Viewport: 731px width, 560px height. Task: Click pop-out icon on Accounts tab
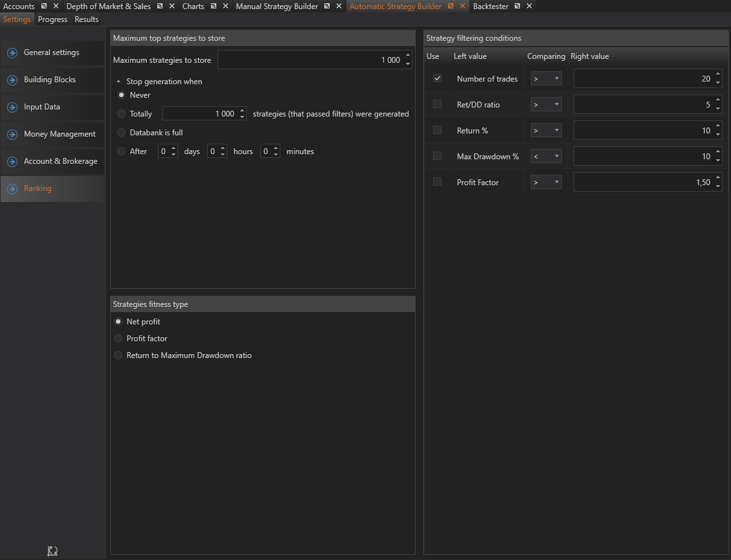(44, 6)
